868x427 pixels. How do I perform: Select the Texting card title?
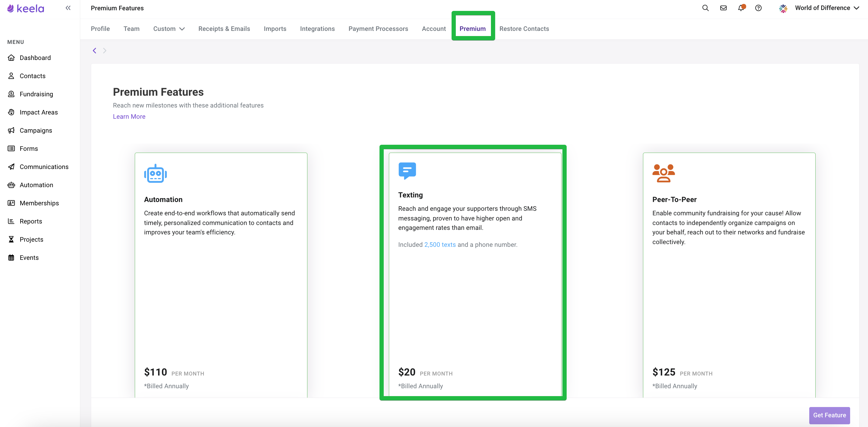click(410, 195)
